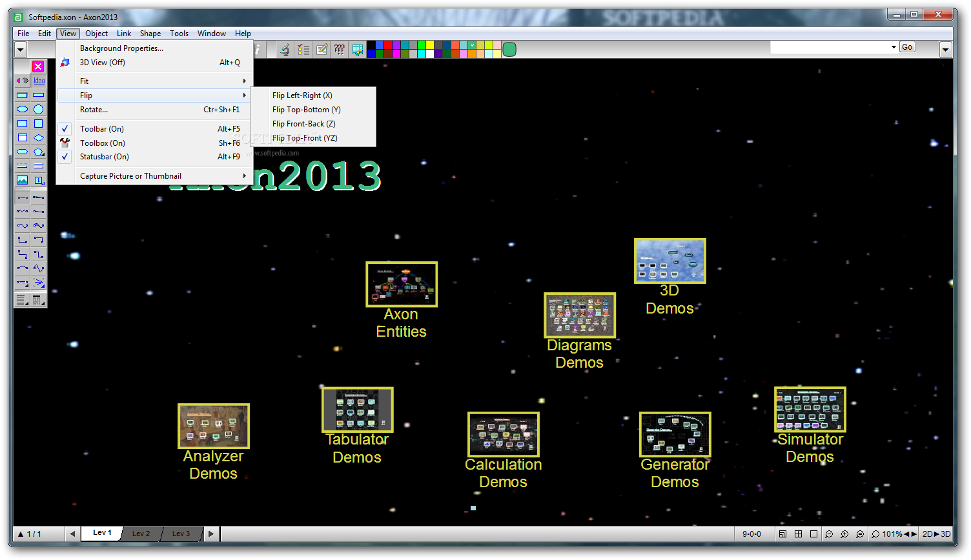
Task: Expand Capture Picture or Thumbnail submenu
Action: pos(154,176)
